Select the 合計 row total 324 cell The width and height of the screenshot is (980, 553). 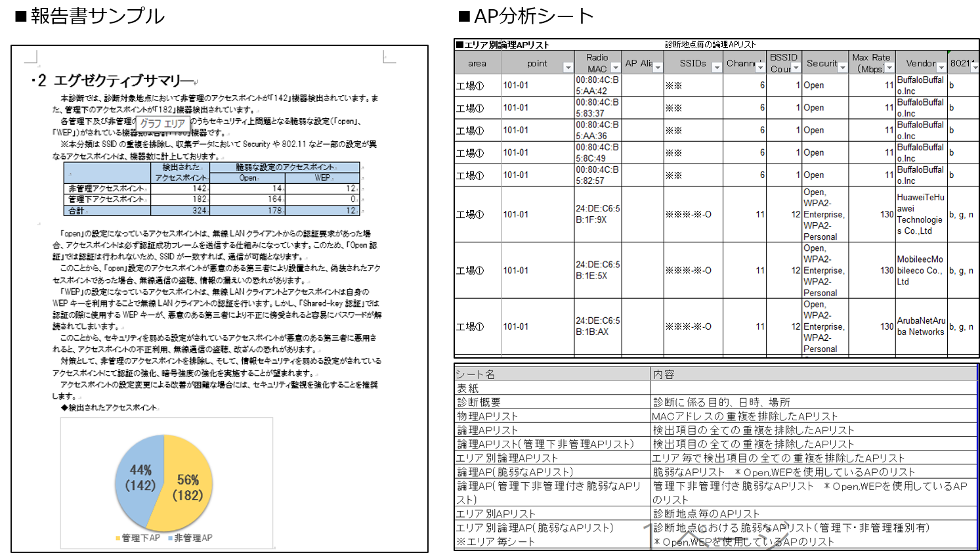pos(180,211)
